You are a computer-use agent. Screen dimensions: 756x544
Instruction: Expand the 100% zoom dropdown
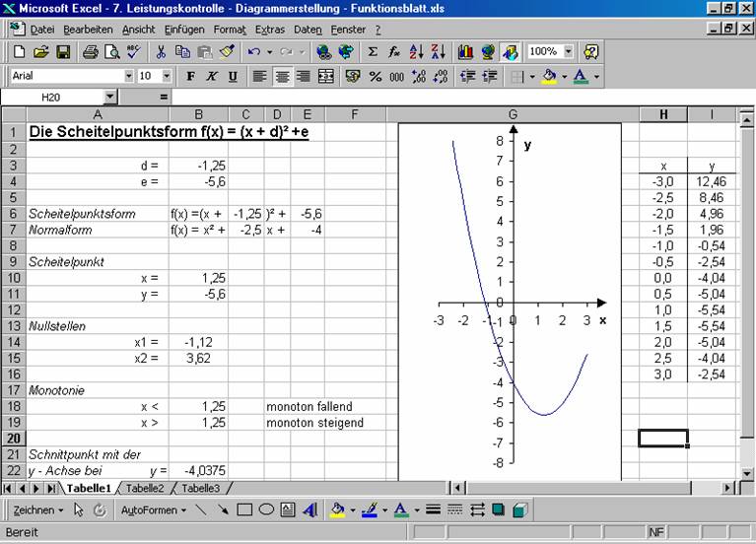point(568,51)
